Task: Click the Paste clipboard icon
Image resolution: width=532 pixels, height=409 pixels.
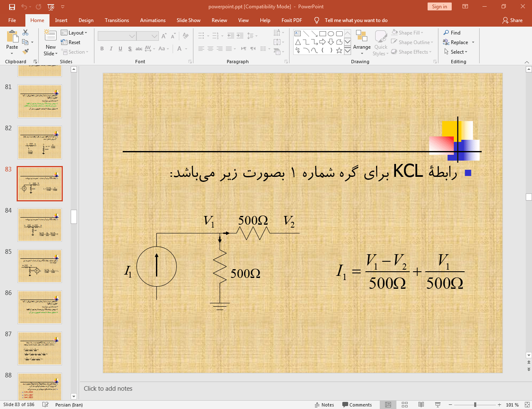Action: pos(12,37)
